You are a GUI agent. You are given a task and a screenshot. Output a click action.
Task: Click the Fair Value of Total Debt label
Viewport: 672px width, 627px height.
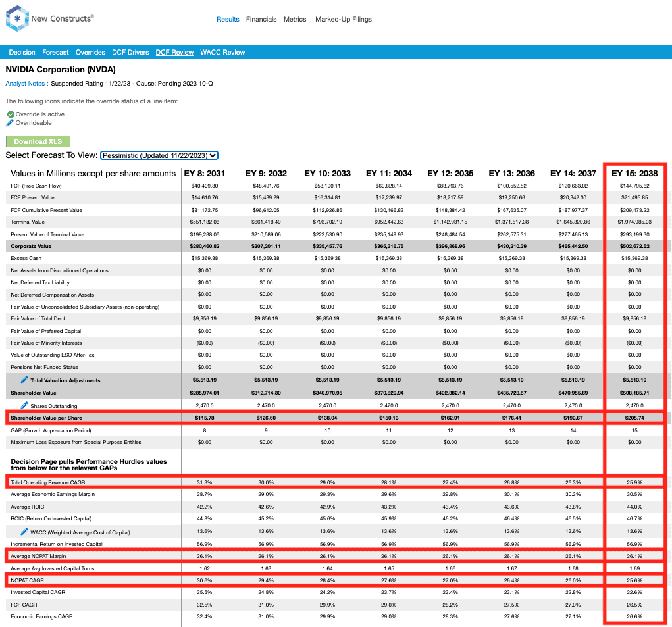[38, 318]
